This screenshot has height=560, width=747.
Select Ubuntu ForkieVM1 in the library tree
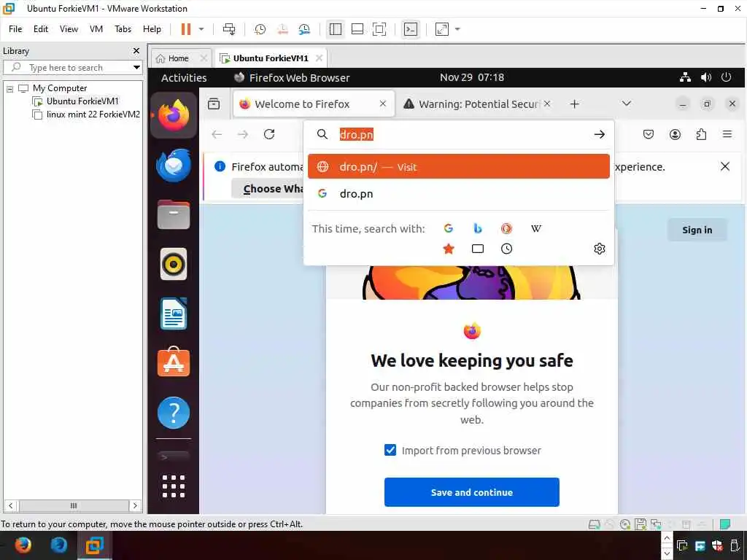[82, 101]
